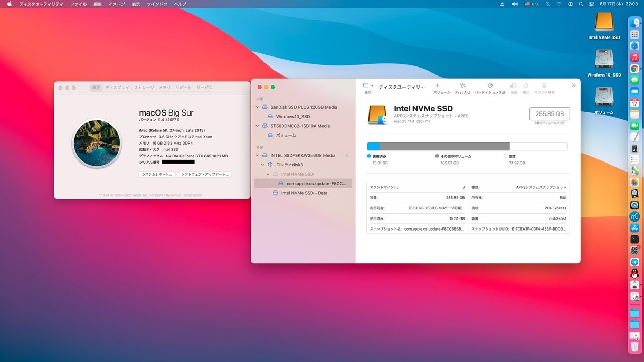Click the disk storage usage bar
The height and width of the screenshot is (362, 644).
[x=467, y=146]
